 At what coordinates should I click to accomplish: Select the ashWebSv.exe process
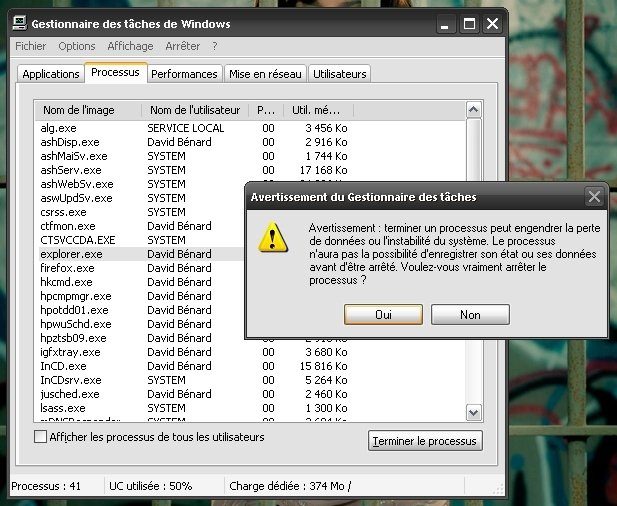(x=77, y=184)
